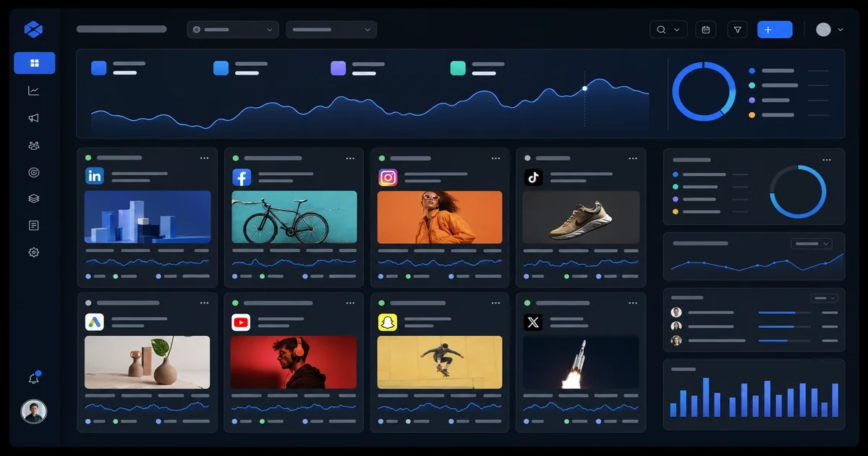Open the vases thumbnail on Google Ads card
The image size is (868, 456).
click(148, 362)
